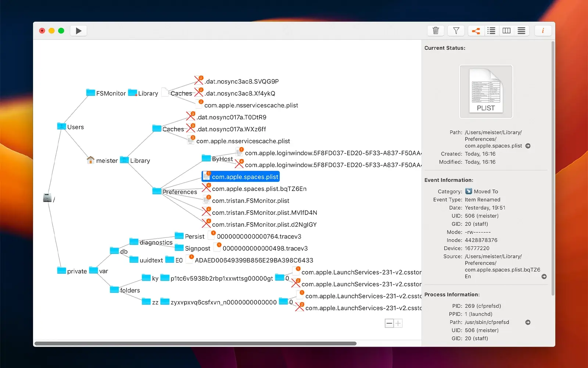This screenshot has width=588, height=368.
Task: Switch to the column browser view
Action: (506, 31)
